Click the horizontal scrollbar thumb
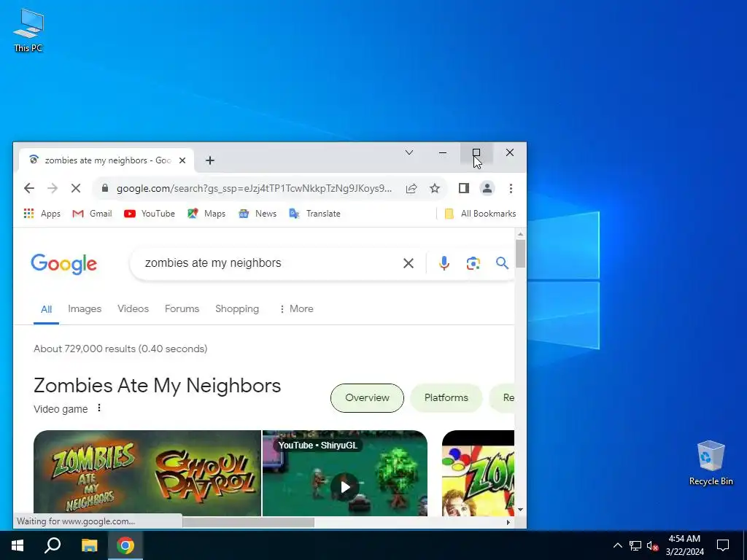The image size is (747, 560). (248, 522)
